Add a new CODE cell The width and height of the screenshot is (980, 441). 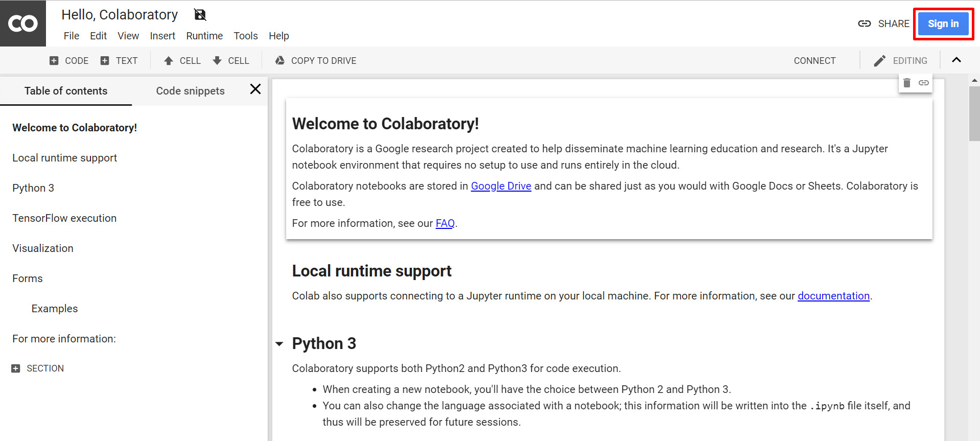click(69, 61)
